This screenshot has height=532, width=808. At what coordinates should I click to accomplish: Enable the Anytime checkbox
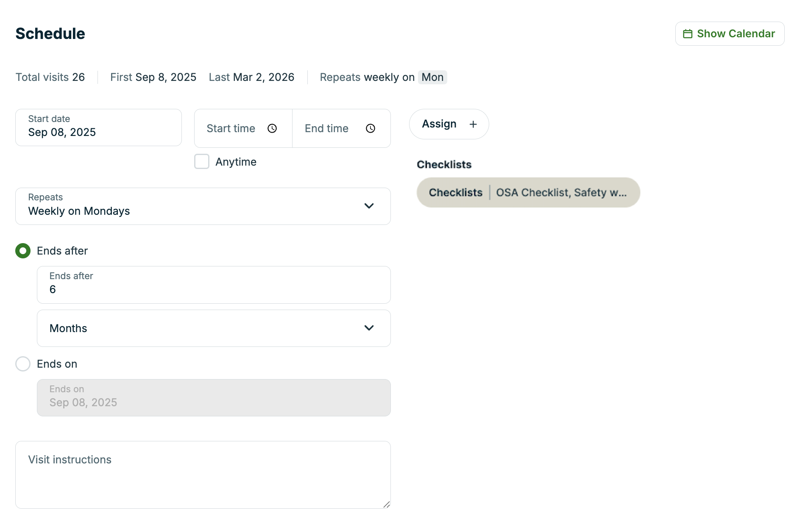pyautogui.click(x=201, y=161)
